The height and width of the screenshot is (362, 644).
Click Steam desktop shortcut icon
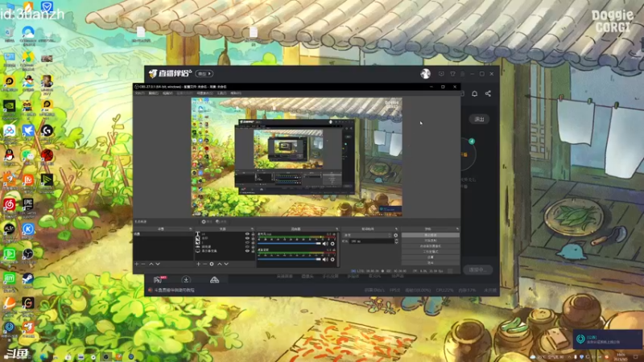[28, 278]
